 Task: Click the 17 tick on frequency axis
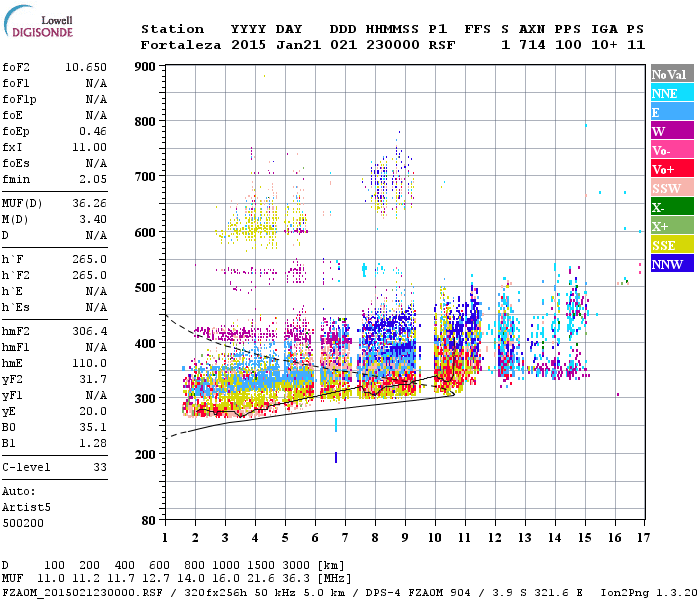642,538
